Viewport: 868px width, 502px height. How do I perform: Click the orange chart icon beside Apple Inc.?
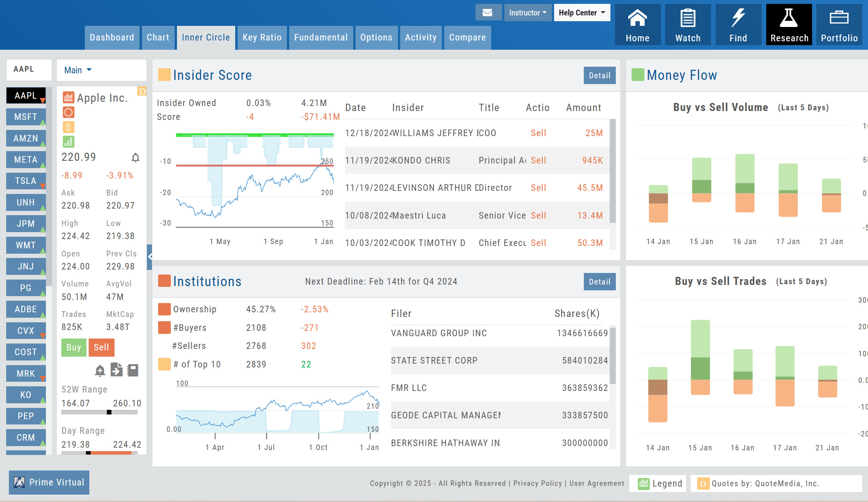point(68,98)
